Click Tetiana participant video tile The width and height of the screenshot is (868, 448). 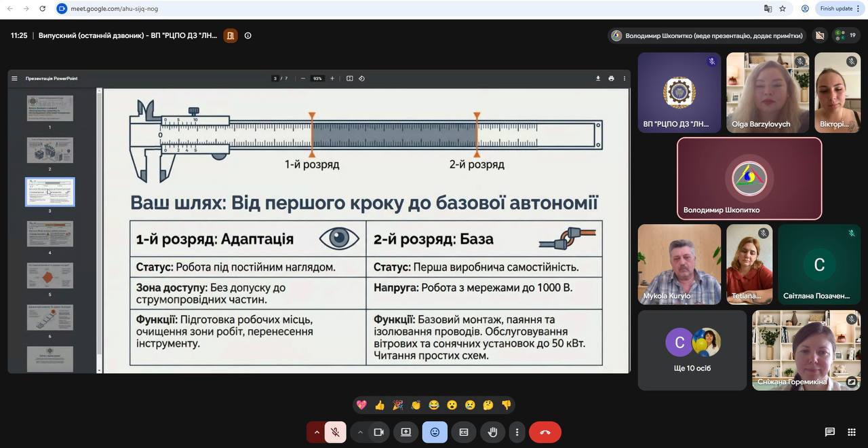click(x=749, y=264)
